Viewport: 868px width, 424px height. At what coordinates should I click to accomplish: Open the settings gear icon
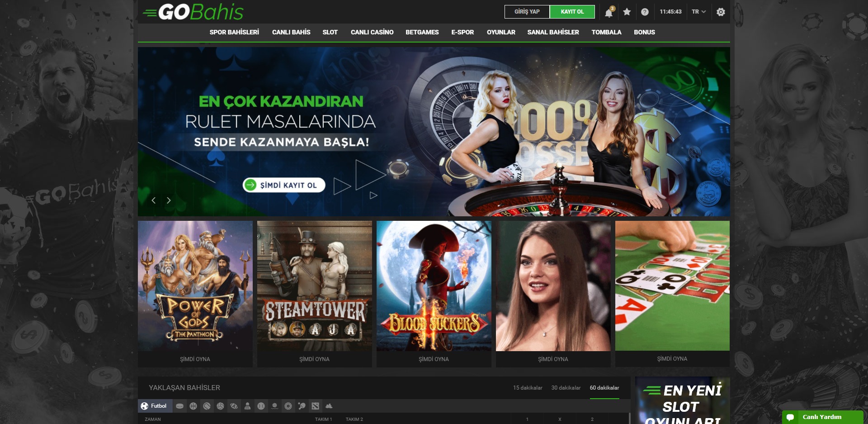721,12
